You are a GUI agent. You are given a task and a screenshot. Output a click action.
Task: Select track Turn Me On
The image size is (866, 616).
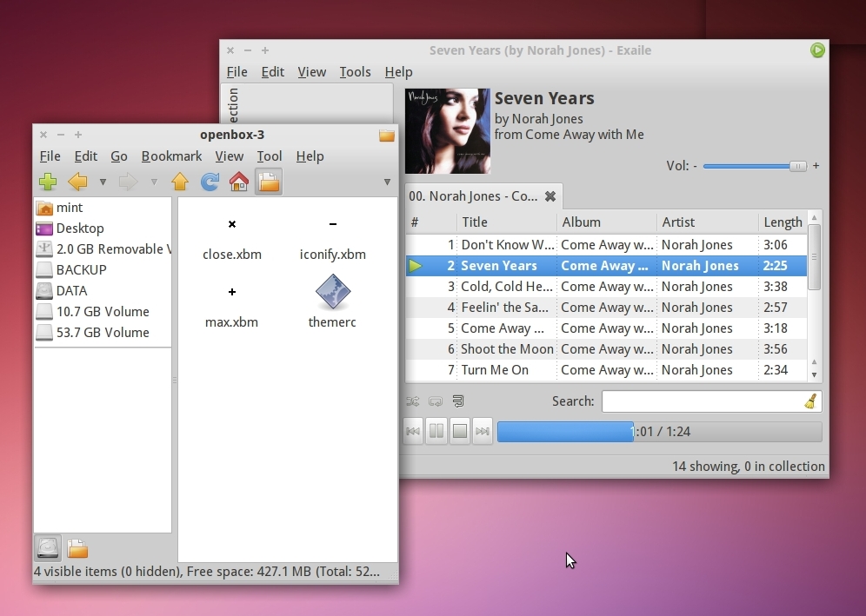606,370
